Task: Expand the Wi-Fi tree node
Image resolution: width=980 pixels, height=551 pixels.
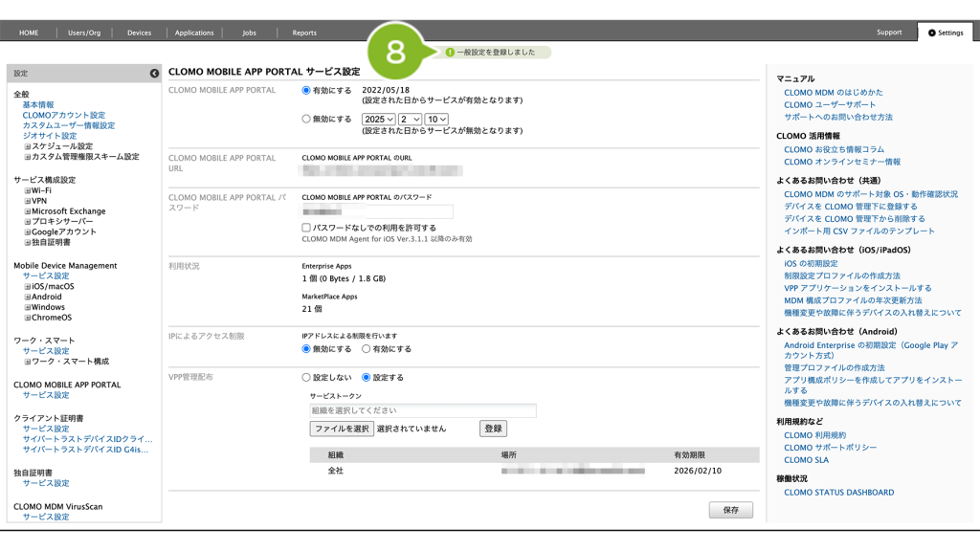Action: (28, 190)
